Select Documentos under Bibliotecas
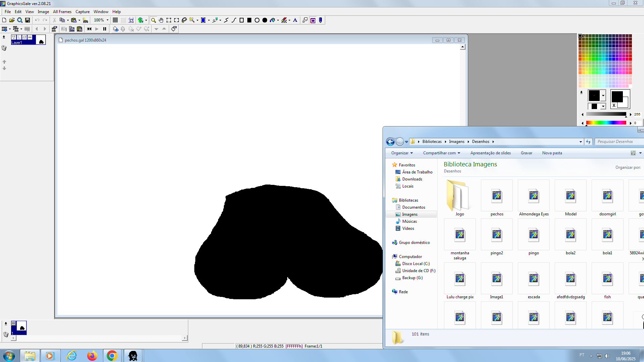Viewport: 644px width, 362px height. coord(413,207)
